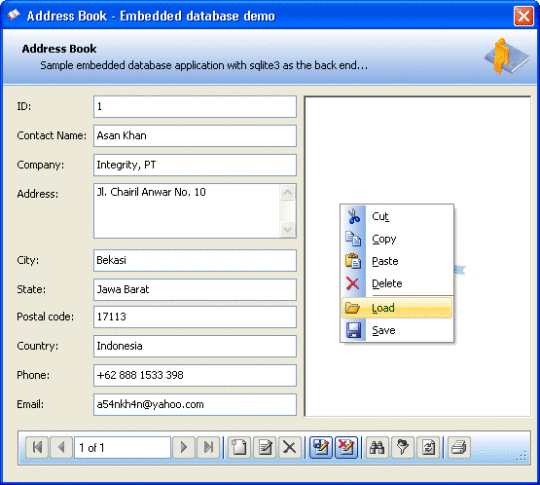Image resolution: width=540 pixels, height=485 pixels.
Task: Choose Cut from the context menu
Action: (397, 216)
